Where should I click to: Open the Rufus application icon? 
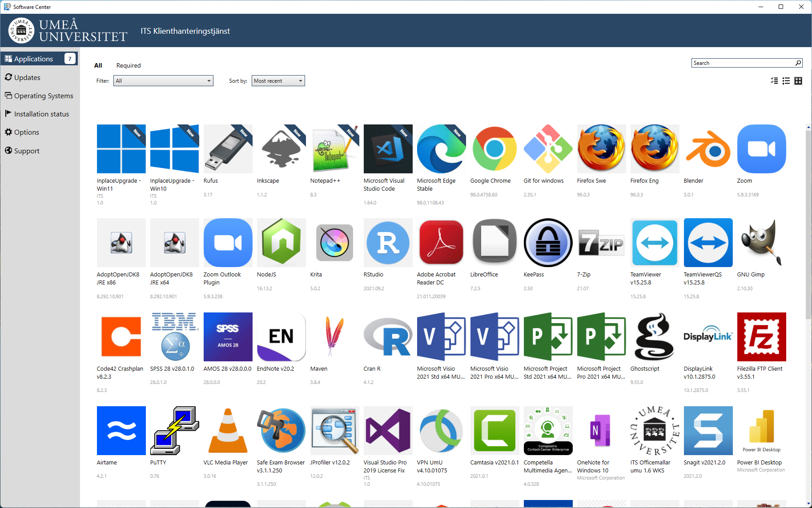coord(228,149)
